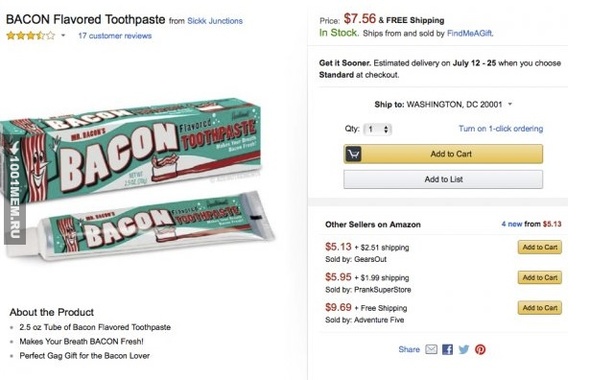The width and height of the screenshot is (590, 380).
Task: Click the star rating icons
Action: [30, 36]
